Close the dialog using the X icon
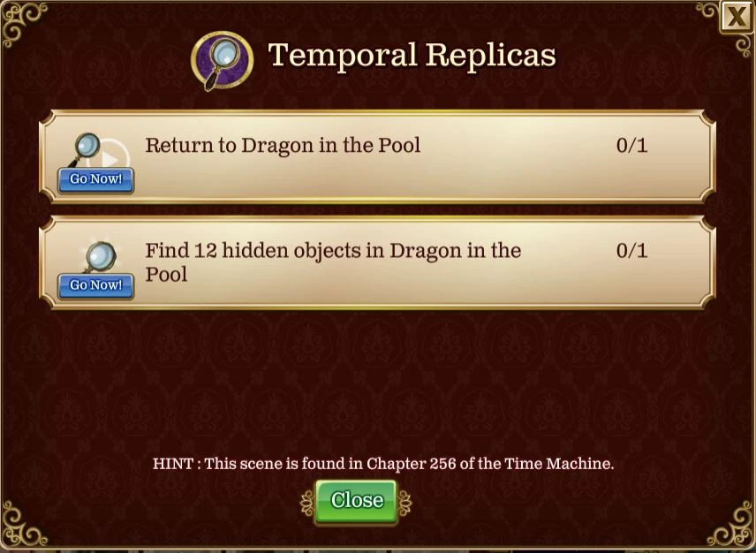The height and width of the screenshot is (553, 756). [x=737, y=17]
